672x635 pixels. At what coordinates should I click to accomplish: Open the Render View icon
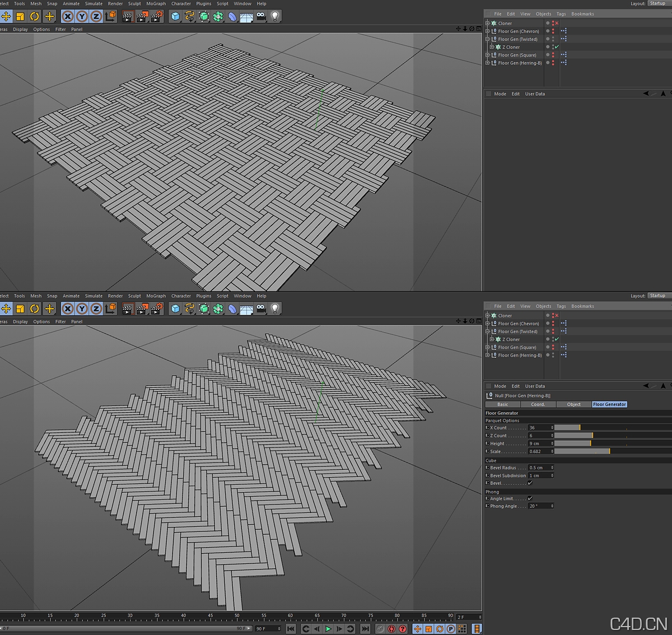[127, 16]
